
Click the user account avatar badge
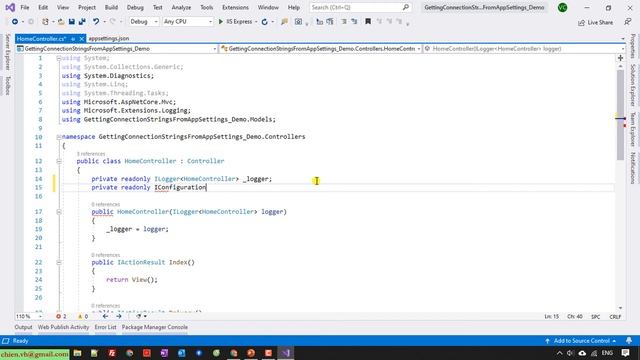point(562,7)
